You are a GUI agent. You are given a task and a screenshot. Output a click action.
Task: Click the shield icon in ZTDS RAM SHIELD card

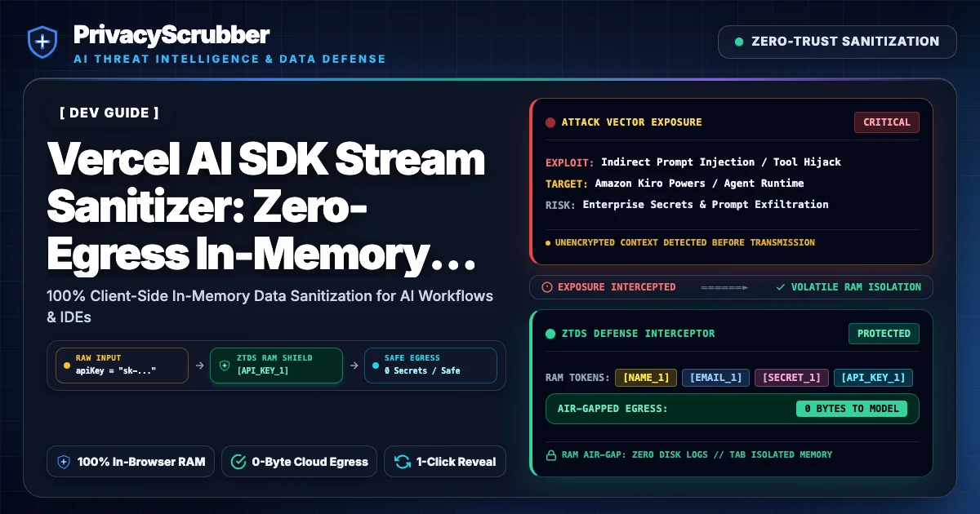[225, 366]
